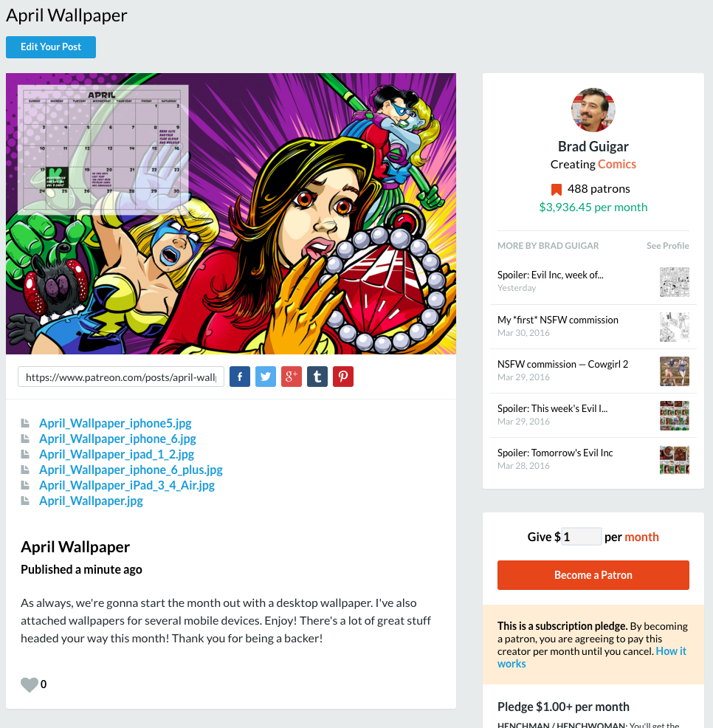This screenshot has height=728, width=713.
Task: Open the How it works link
Action: coord(592,657)
